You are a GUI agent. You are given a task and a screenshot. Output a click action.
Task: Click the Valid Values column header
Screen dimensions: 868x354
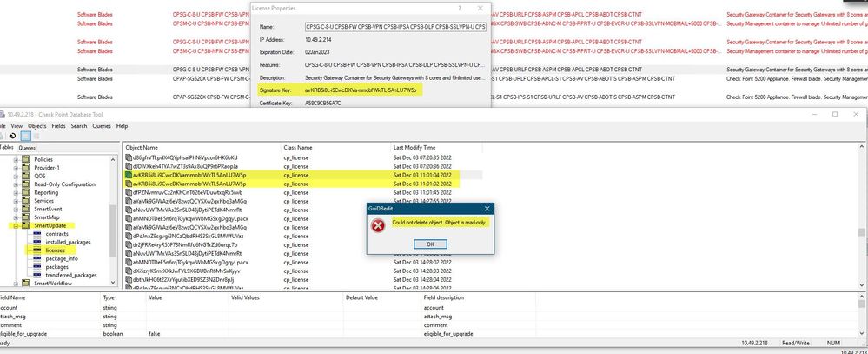tap(286, 297)
